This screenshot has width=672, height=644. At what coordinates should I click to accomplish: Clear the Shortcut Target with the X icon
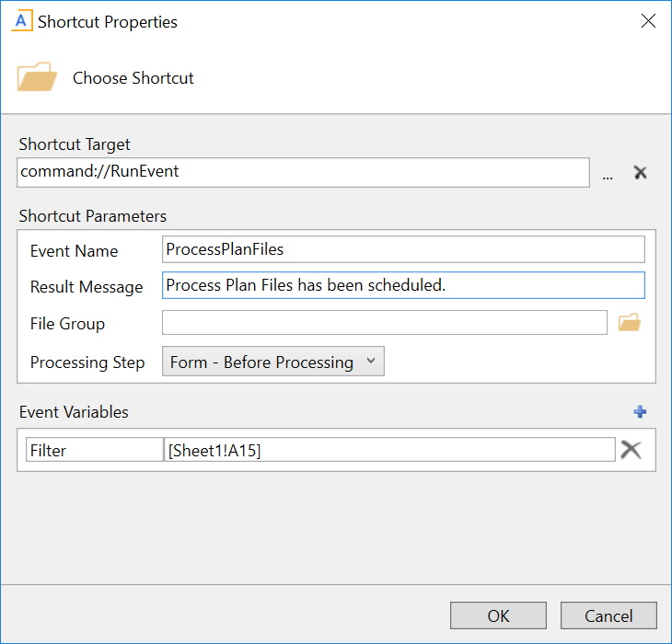coord(640,173)
